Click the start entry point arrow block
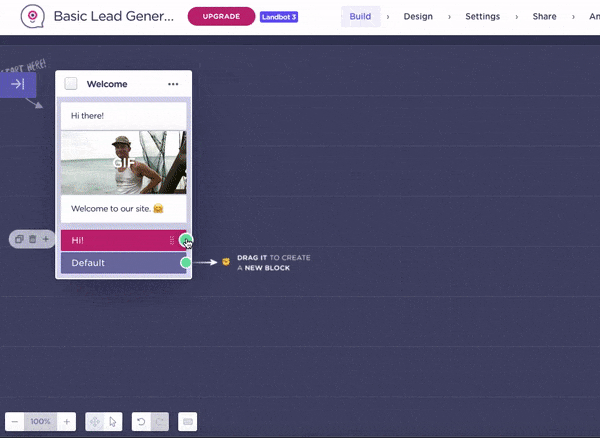The height and width of the screenshot is (438, 600). click(18, 85)
